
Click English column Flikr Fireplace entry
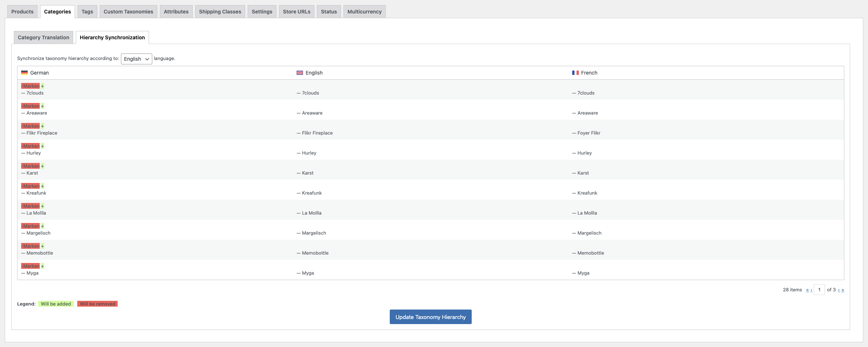click(x=315, y=133)
